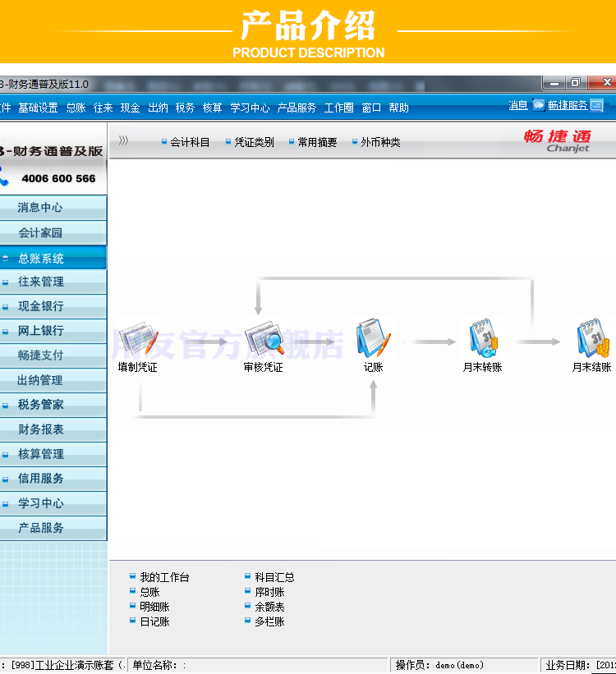
Task: Expand the 学习中心 sidebar section
Action: [x=53, y=503]
